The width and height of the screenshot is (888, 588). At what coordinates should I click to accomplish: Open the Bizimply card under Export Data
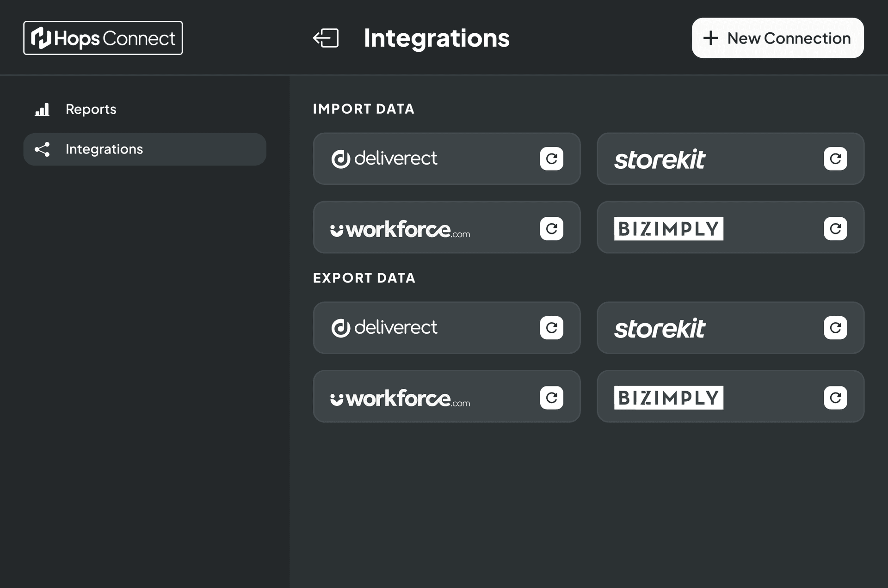[730, 396]
